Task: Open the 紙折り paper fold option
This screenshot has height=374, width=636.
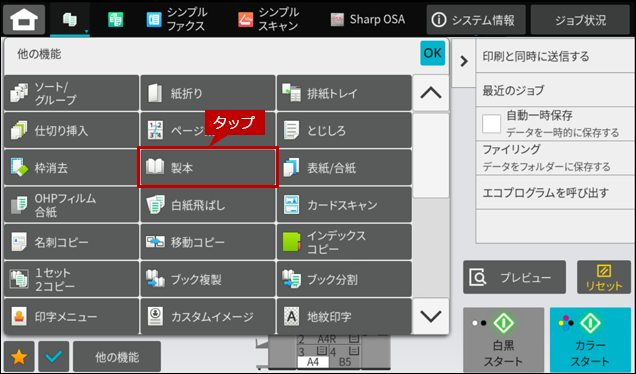Action: [x=208, y=93]
